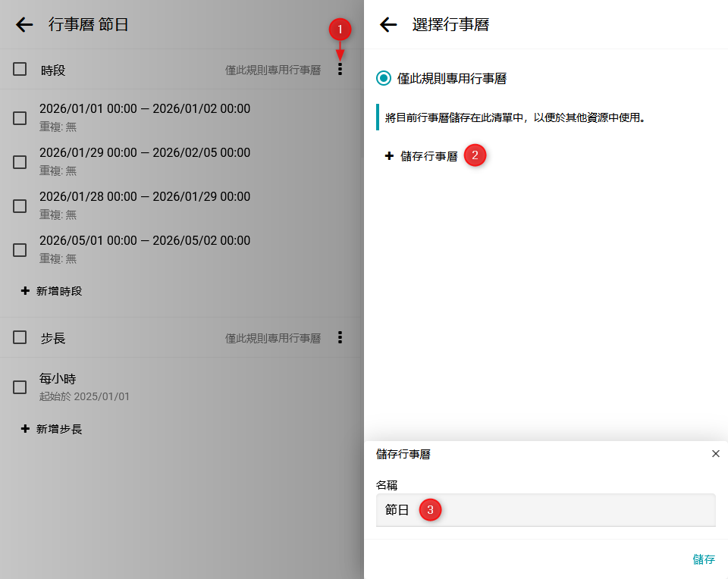Click plus icon next to 新增時段

click(25, 291)
